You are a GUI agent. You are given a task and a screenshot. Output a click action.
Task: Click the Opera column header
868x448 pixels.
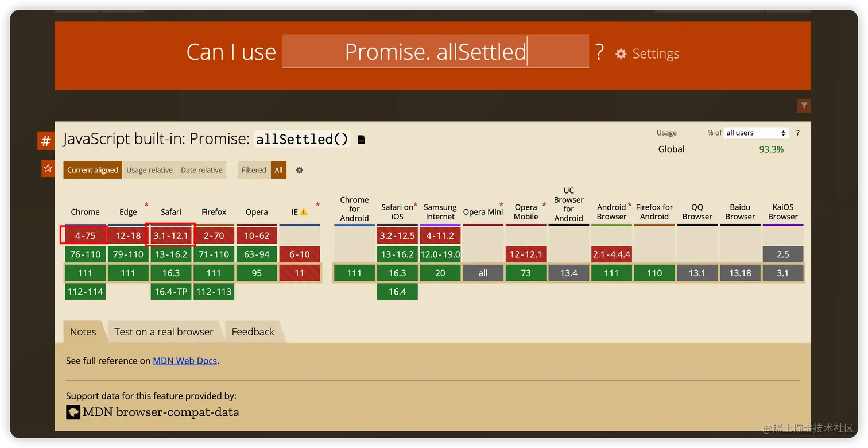[x=257, y=212]
